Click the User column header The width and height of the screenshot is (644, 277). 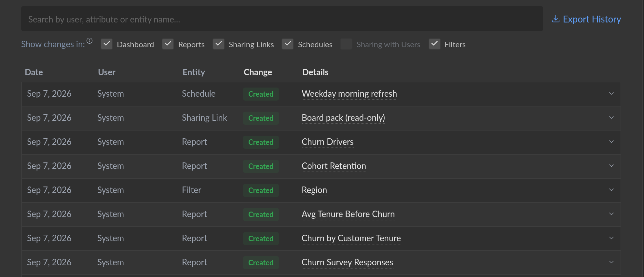pos(107,72)
